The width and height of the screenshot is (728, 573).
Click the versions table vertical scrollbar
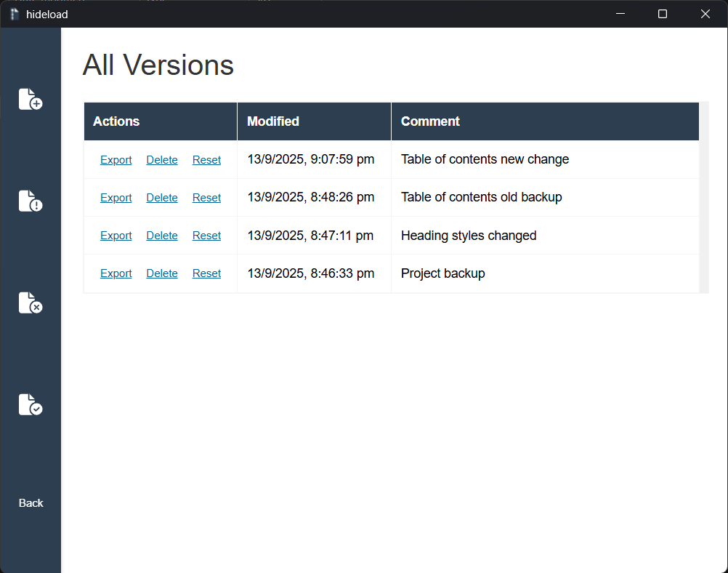tap(703, 198)
